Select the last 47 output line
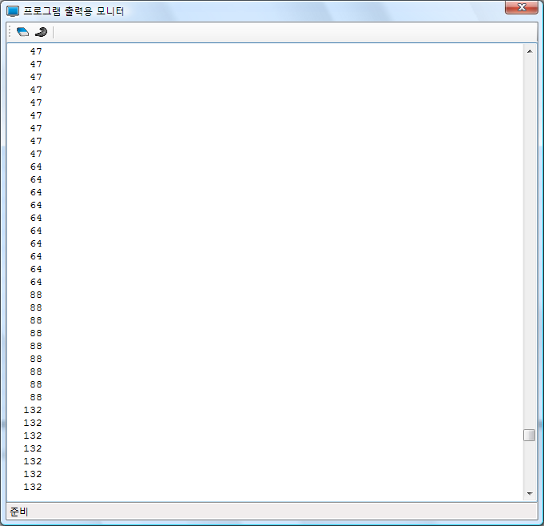Screen dimensions: 544x526 point(36,154)
